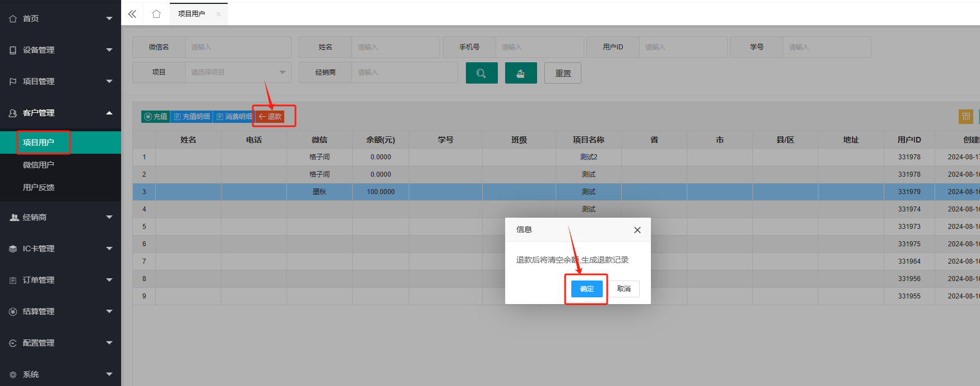Screen dimensions: 980x386
Task: Expand the 设备管理 menu arrow
Action: click(x=109, y=50)
